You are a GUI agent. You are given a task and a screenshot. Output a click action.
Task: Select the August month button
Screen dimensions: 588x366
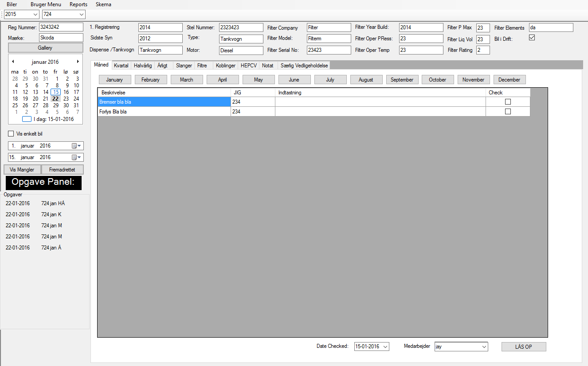click(366, 80)
